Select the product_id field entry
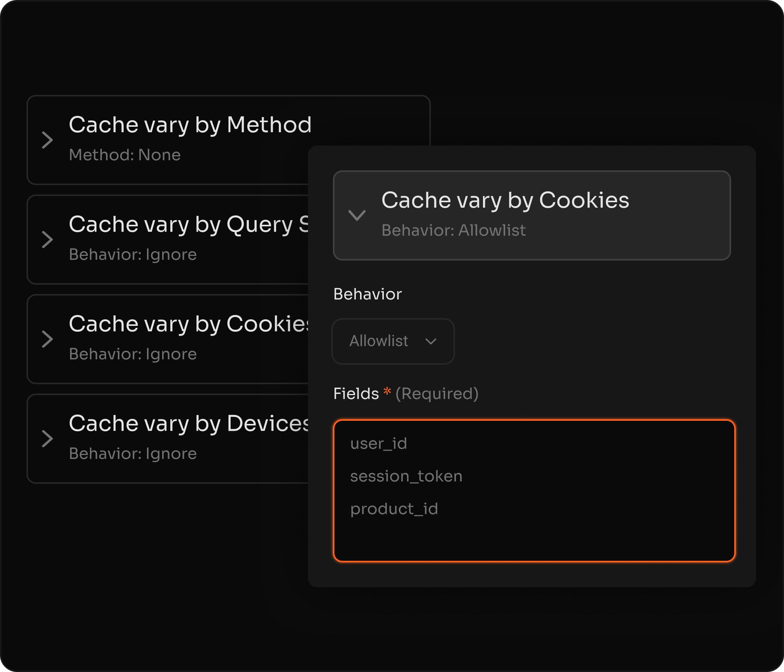784x672 pixels. click(x=394, y=508)
